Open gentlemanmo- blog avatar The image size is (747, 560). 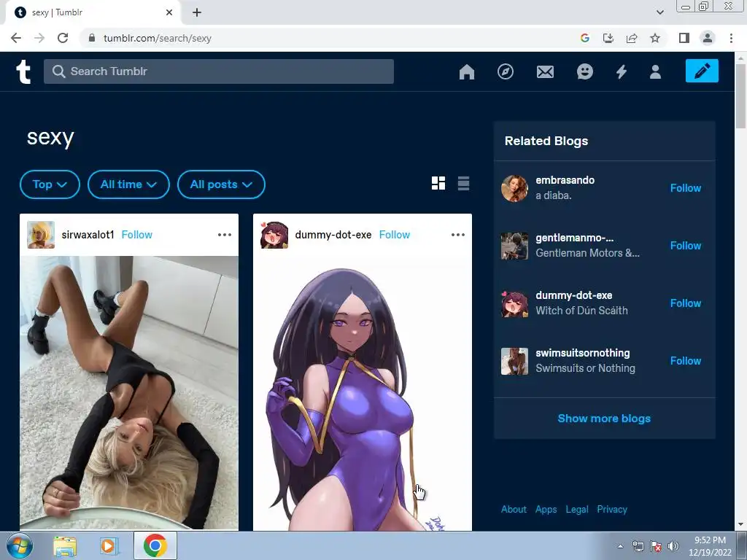click(x=514, y=246)
